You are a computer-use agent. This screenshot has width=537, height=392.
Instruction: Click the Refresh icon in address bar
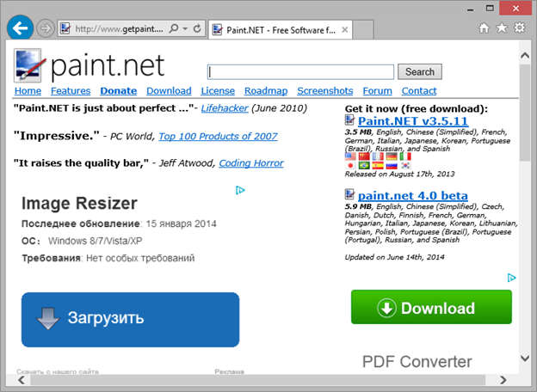point(197,28)
